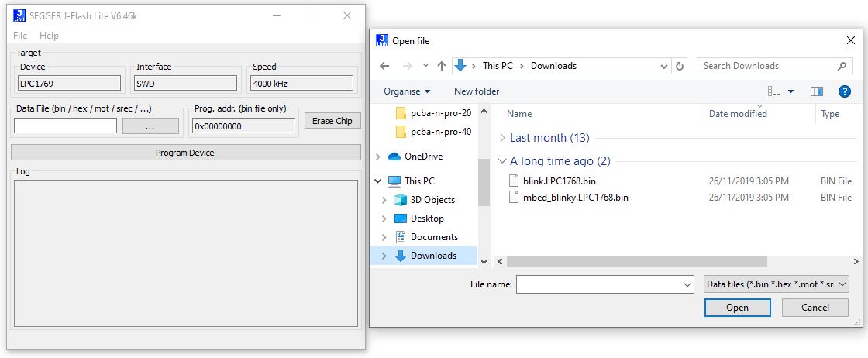868x358 pixels.
Task: Select the pcba-n-pro-40 folder
Action: tap(434, 132)
